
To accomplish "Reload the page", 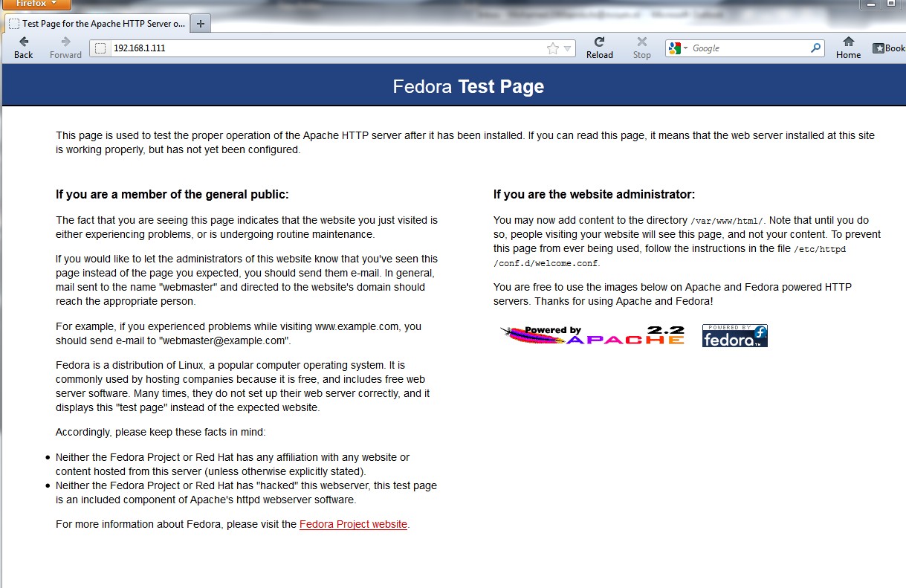I will [600, 48].
